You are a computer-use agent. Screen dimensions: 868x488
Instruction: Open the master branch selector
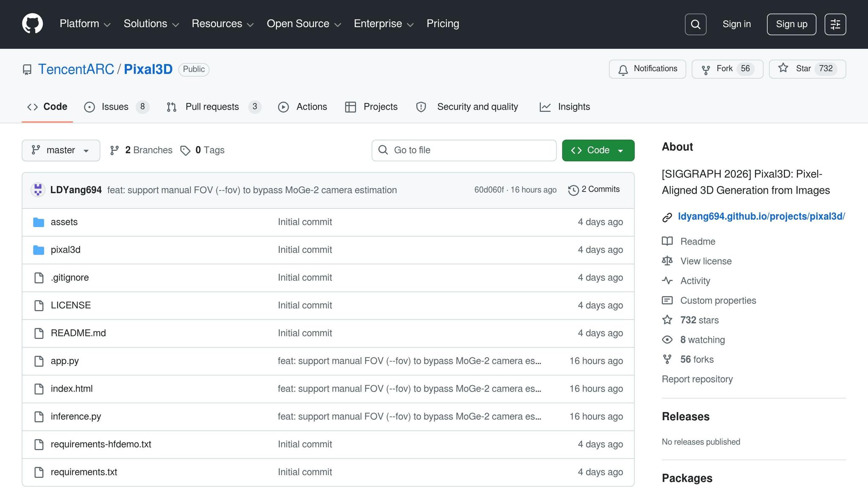tap(61, 150)
